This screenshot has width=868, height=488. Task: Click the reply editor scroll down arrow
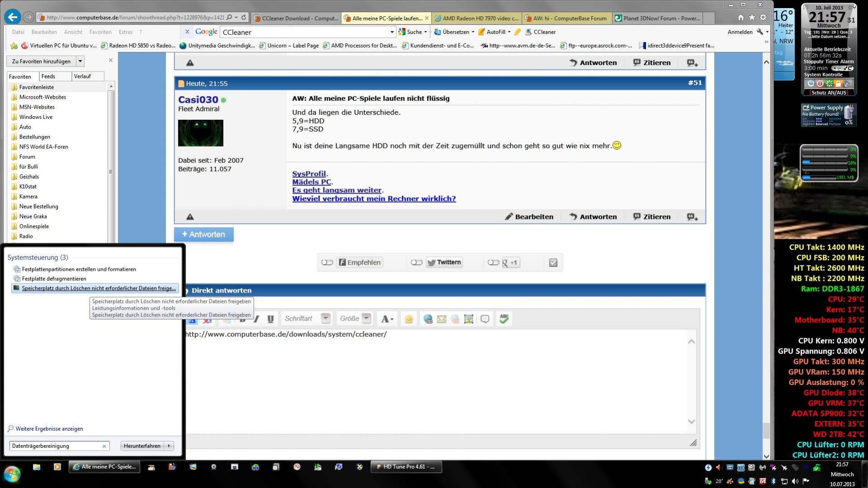coord(691,422)
